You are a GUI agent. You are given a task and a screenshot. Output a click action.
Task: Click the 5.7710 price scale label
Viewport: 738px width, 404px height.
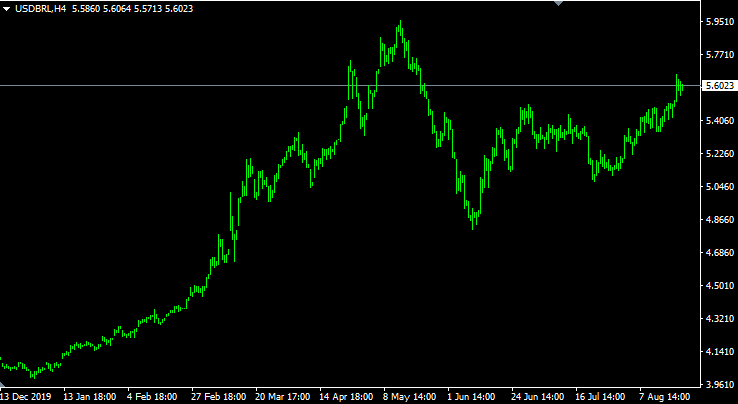click(720, 55)
